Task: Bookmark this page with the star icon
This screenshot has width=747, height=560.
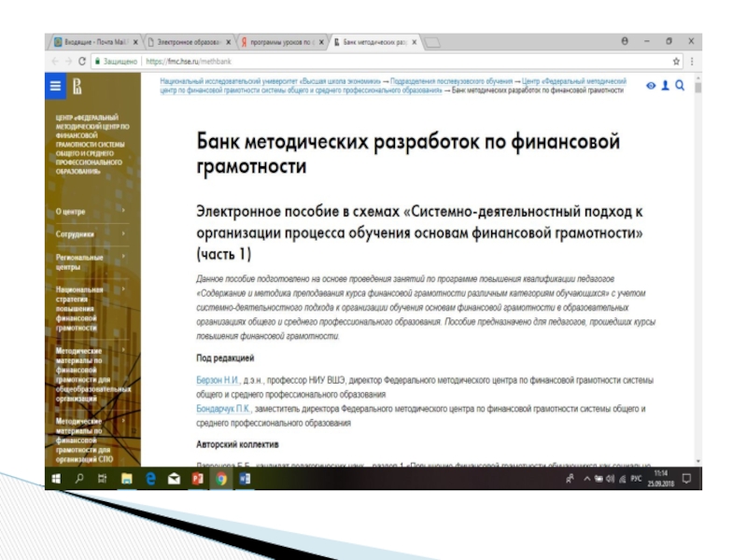Action: (x=676, y=61)
